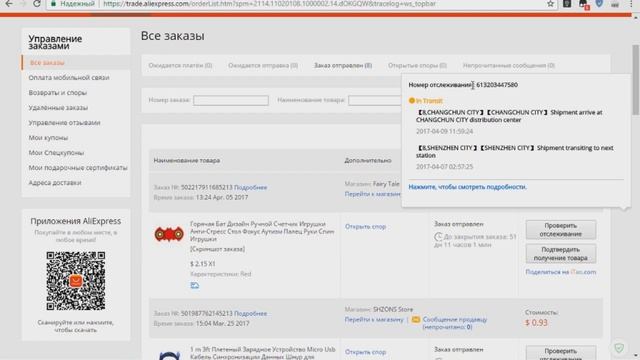The width and height of the screenshot is (640, 360).
Task: Click the price '$ 0.93'
Action: coord(536,322)
